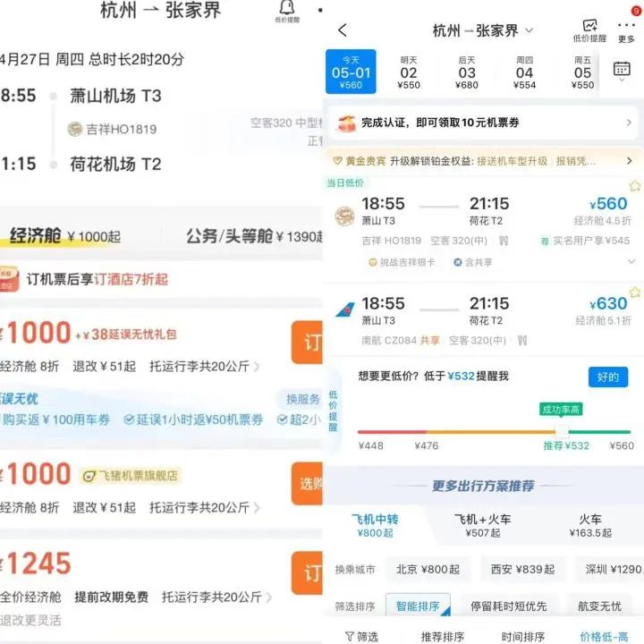Expand the 黄金贵宾 membership benefits banner
This screenshot has height=644, width=644.
(x=629, y=161)
